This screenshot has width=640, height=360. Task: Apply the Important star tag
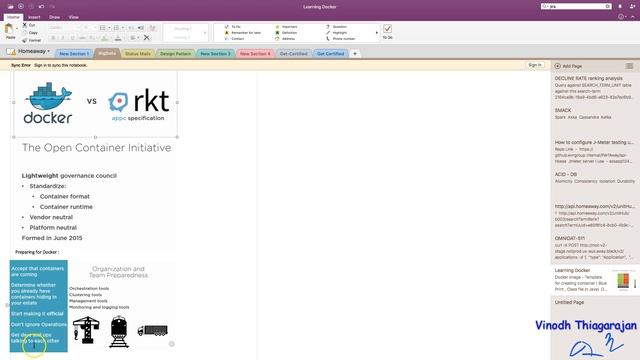tap(287, 27)
